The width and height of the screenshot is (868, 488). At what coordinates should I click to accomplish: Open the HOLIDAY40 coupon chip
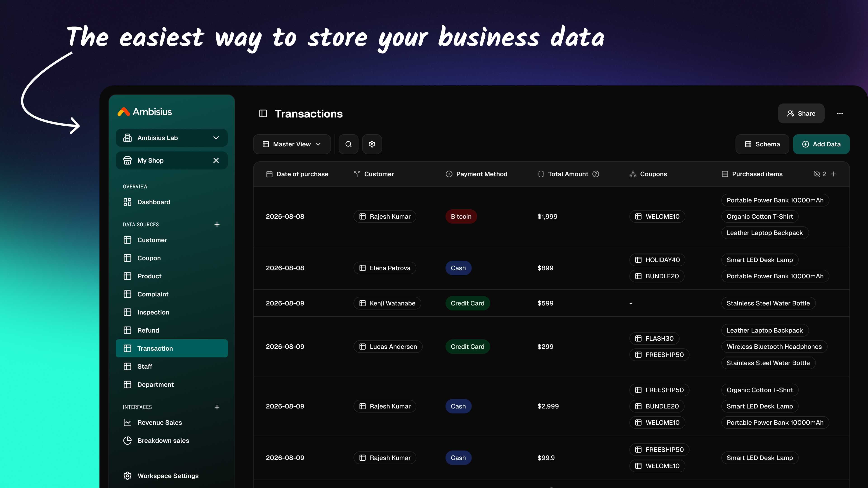(657, 260)
